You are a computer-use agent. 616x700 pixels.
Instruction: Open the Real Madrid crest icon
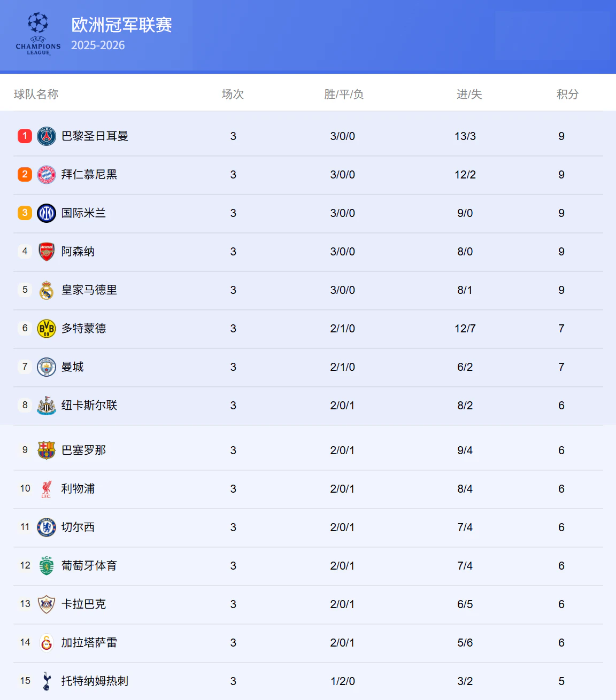47,290
